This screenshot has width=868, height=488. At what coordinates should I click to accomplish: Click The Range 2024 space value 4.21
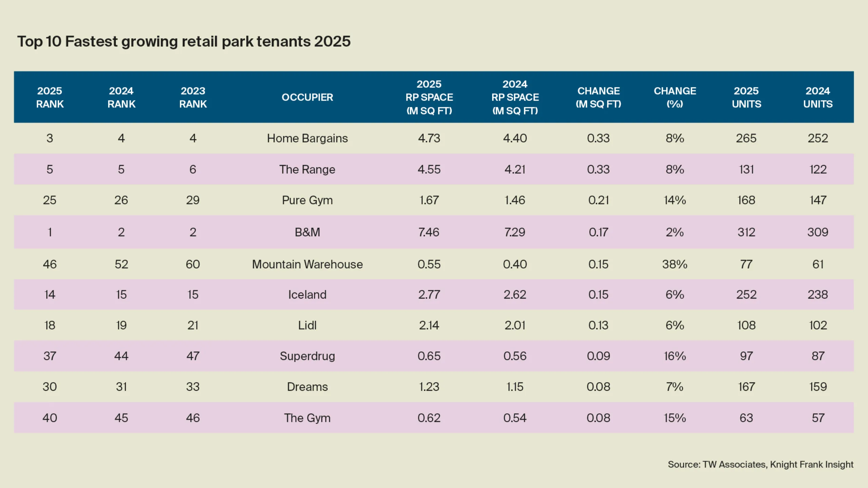515,169
